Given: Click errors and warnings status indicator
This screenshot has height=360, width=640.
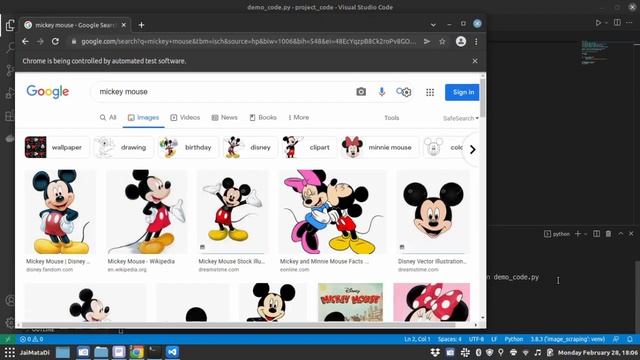Looking at the screenshot, I should [31, 339].
